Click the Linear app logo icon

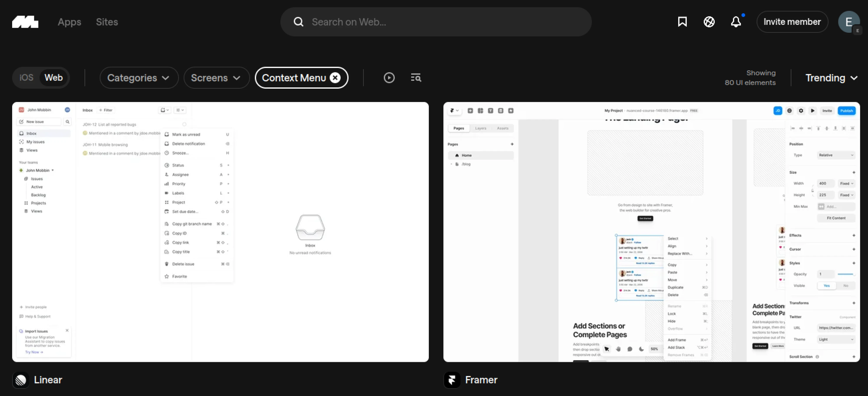click(21, 380)
